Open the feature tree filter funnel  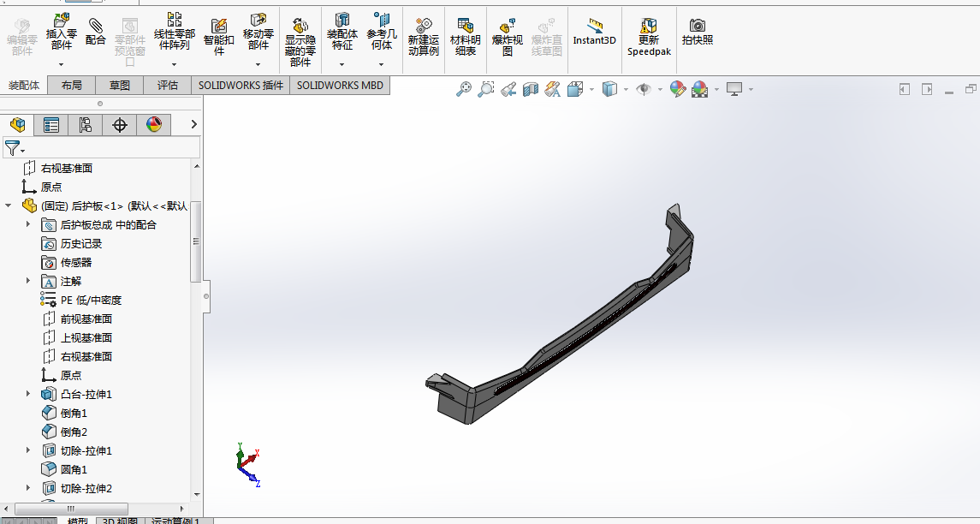[x=15, y=148]
